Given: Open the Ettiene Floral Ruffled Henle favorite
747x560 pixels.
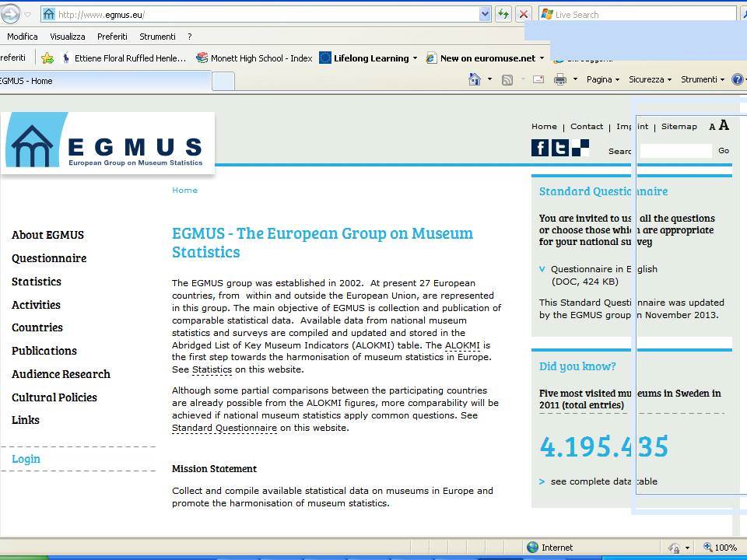Looking at the screenshot, I should [124, 58].
